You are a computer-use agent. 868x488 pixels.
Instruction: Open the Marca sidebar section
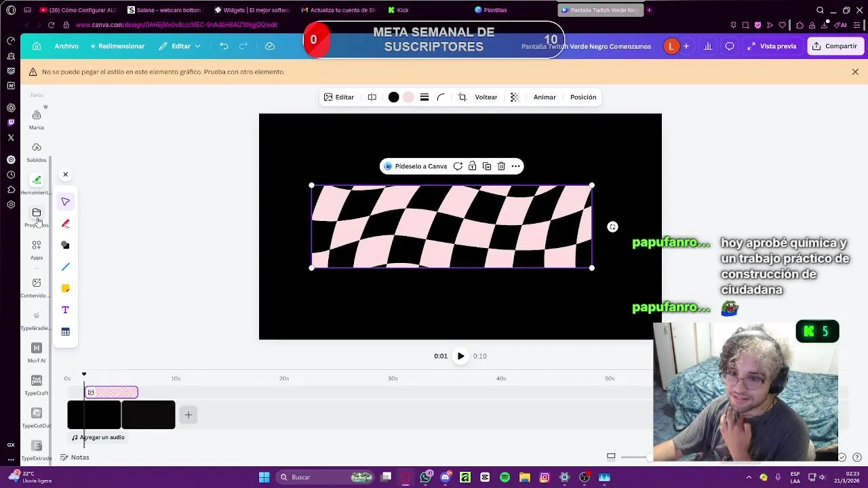coord(37,119)
